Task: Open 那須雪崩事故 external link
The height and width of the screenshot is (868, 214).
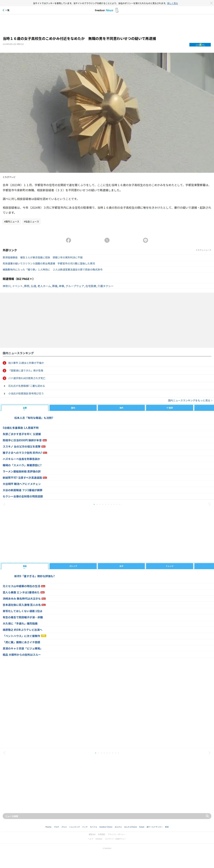Action: [42, 258]
